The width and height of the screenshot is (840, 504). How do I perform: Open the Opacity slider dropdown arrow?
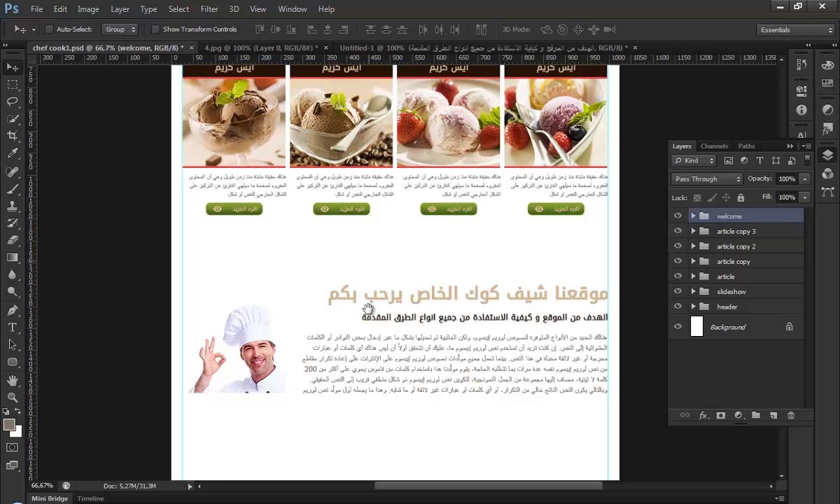tap(805, 179)
